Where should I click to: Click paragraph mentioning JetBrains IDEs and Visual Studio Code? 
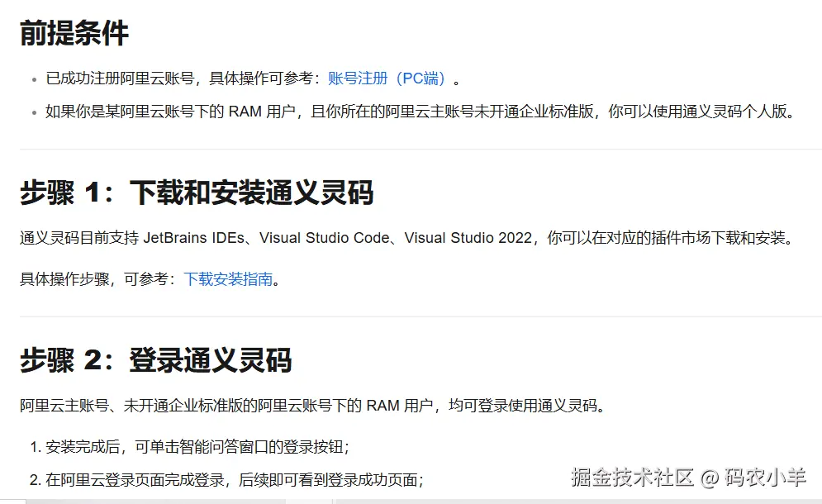click(x=407, y=238)
